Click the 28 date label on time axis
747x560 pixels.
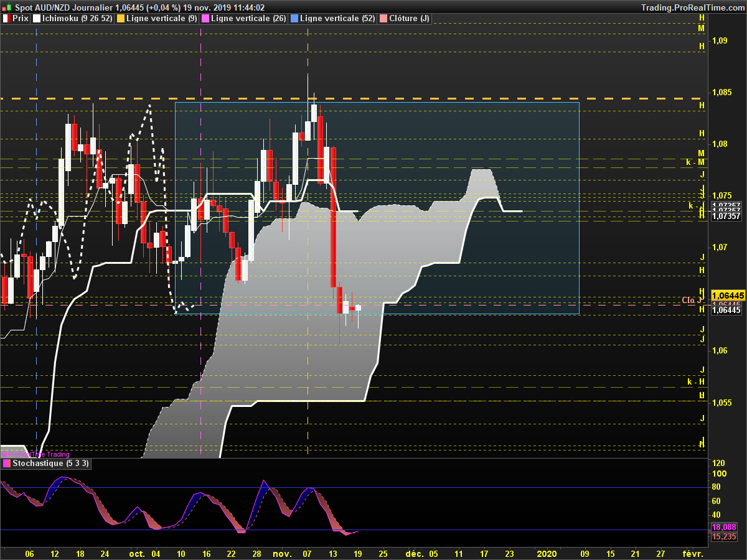(x=256, y=553)
